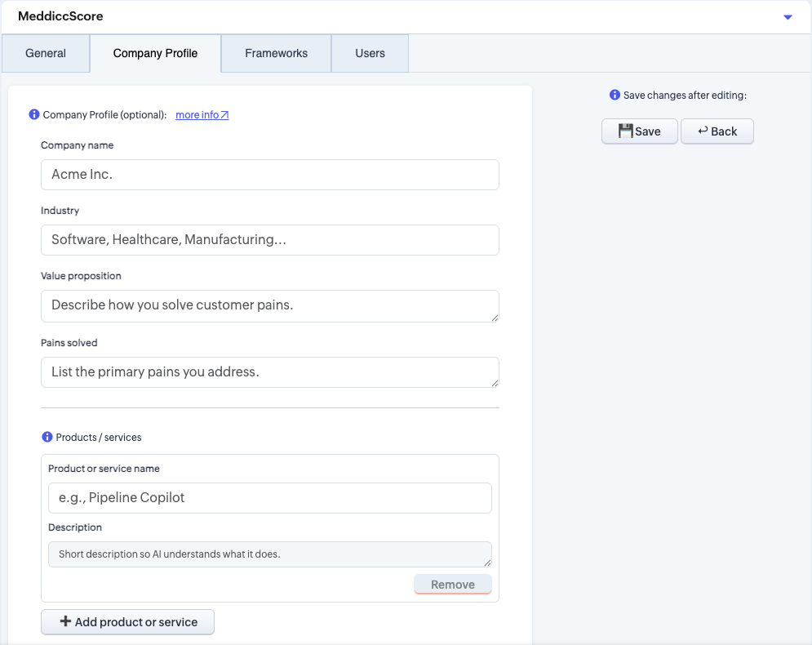The image size is (812, 645).
Task: Switch to the General tab
Action: coord(46,53)
